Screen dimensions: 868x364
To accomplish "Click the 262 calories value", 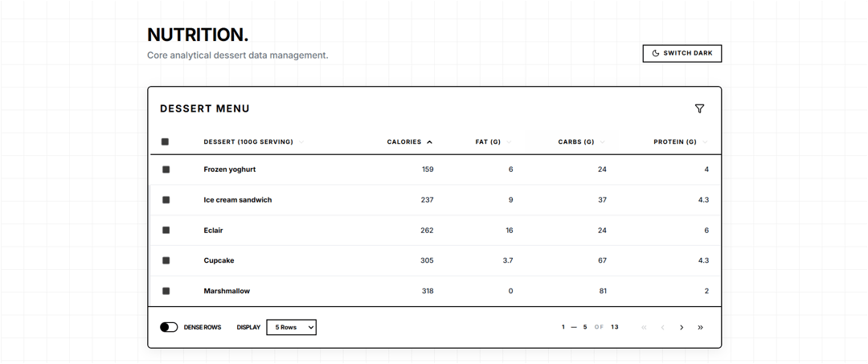I will [x=427, y=231].
